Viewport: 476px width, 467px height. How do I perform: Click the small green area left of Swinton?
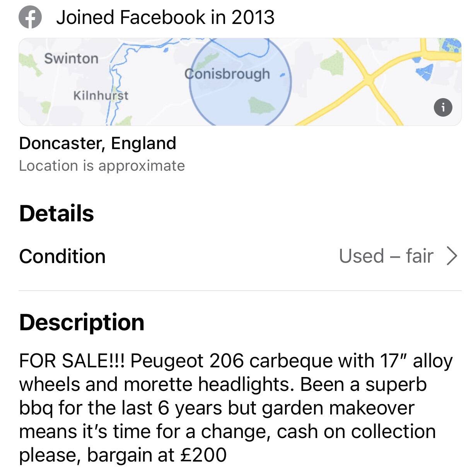tap(31, 65)
